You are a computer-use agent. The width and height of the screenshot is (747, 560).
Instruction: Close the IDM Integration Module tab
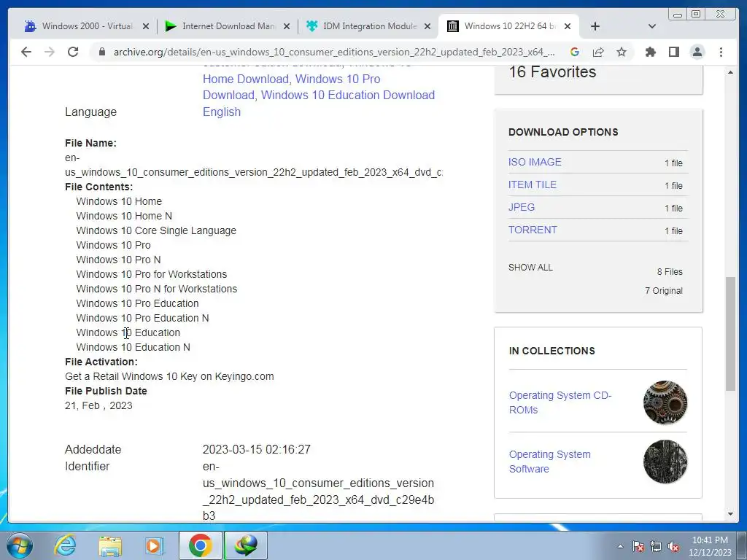pyautogui.click(x=427, y=27)
